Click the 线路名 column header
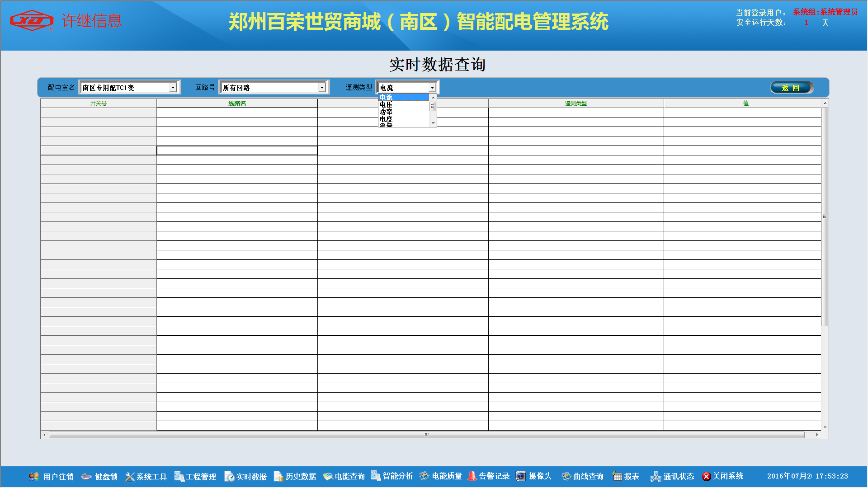This screenshot has width=868, height=488. click(x=237, y=103)
